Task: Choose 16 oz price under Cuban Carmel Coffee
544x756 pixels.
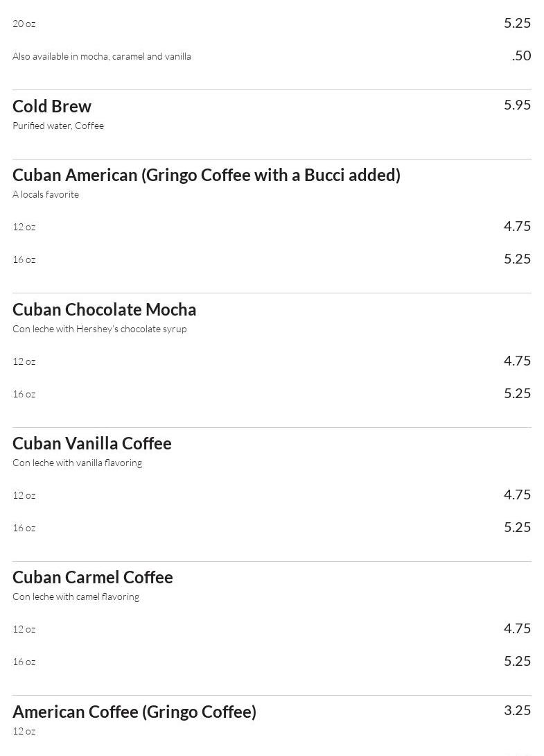Action: pos(517,661)
